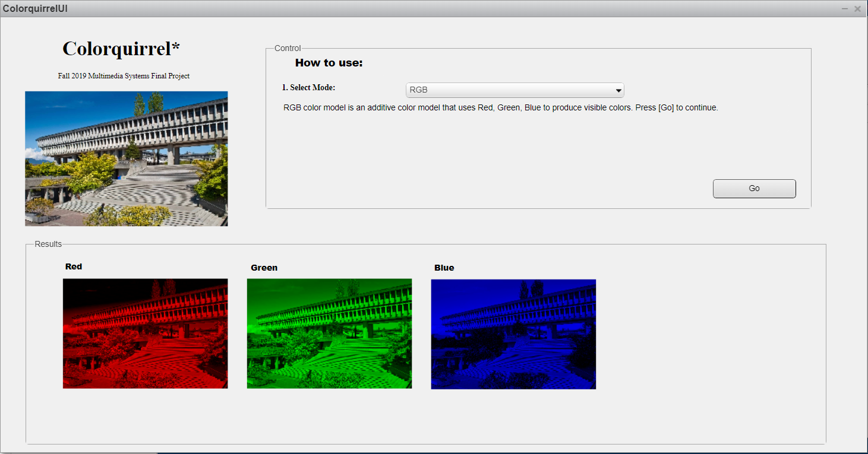Select the green channel result image
Image resolution: width=868 pixels, height=454 pixels.
pyautogui.click(x=329, y=334)
